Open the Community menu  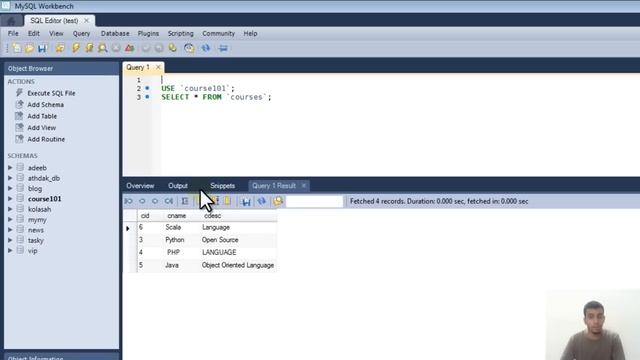[218, 33]
